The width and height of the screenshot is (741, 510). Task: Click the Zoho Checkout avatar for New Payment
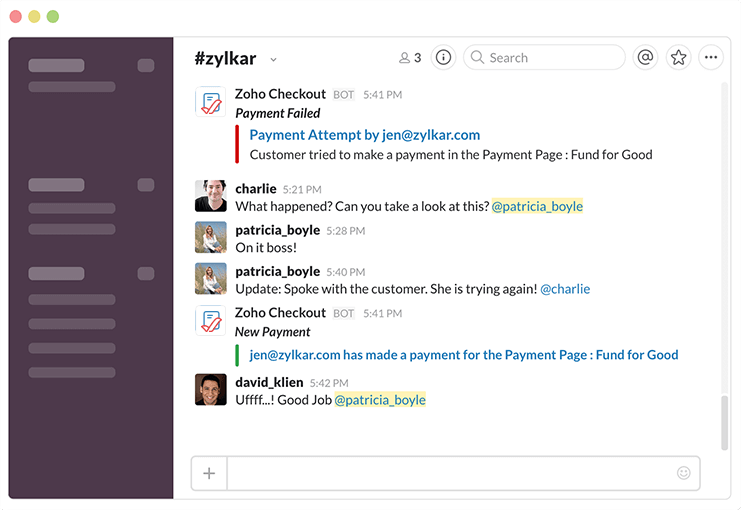pyautogui.click(x=210, y=321)
